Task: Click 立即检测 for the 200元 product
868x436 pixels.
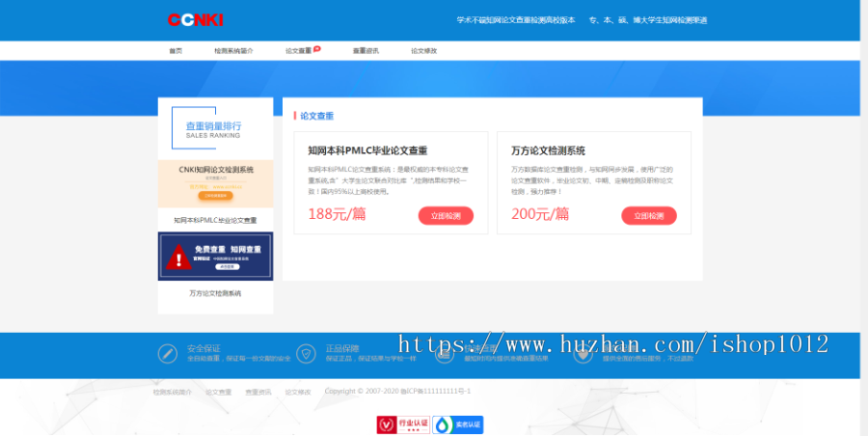Action: click(649, 215)
